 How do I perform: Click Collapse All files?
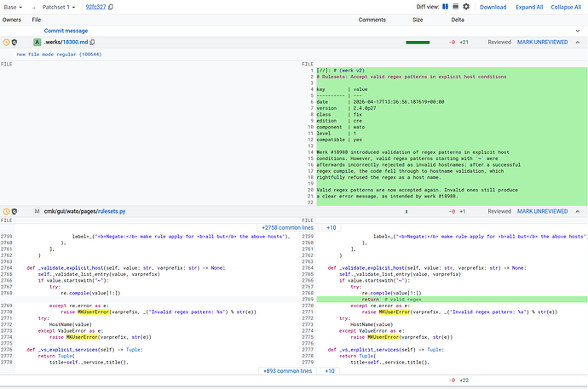coord(566,7)
